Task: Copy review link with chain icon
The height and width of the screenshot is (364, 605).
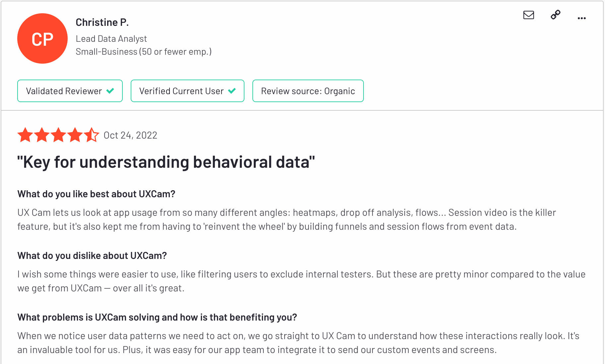Action: [x=555, y=15]
